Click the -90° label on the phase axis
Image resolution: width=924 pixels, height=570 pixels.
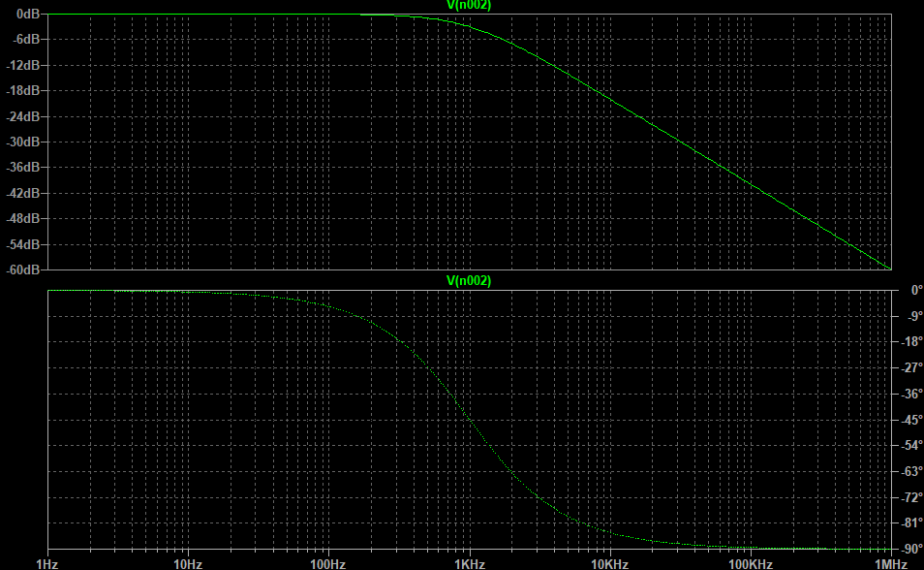tap(906, 549)
